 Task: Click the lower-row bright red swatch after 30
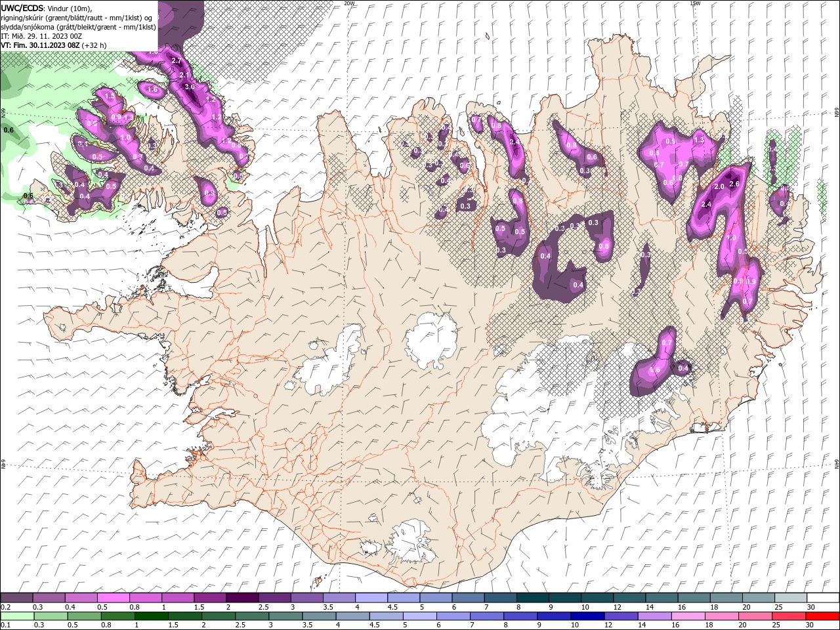pyautogui.click(x=822, y=616)
